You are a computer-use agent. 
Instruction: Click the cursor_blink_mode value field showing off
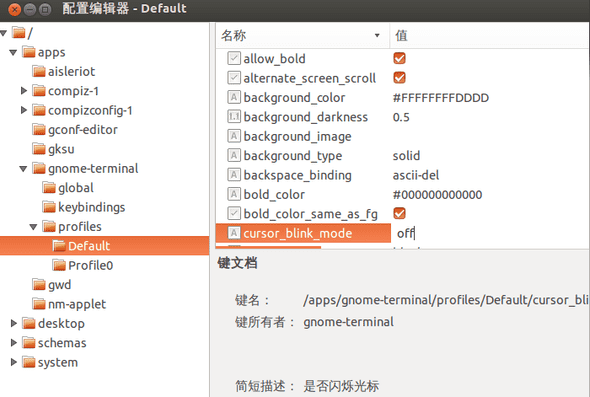pyautogui.click(x=490, y=233)
